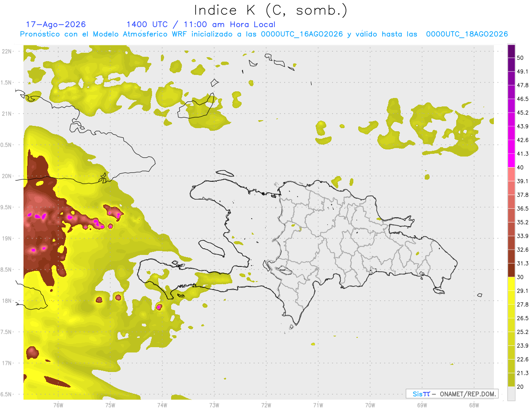Click the "Indice K (C, somb.)" title
Screen dimensions: 532x411
(270, 11)
